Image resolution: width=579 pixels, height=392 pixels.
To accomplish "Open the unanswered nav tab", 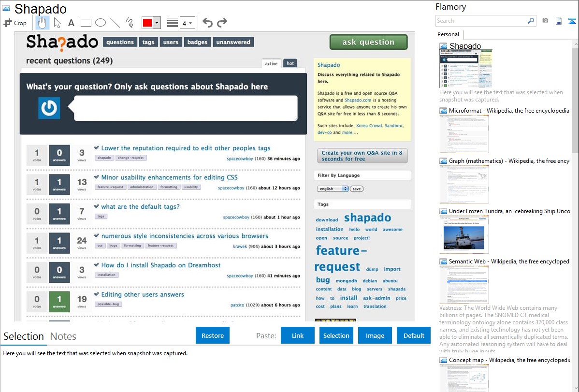I will pos(233,42).
